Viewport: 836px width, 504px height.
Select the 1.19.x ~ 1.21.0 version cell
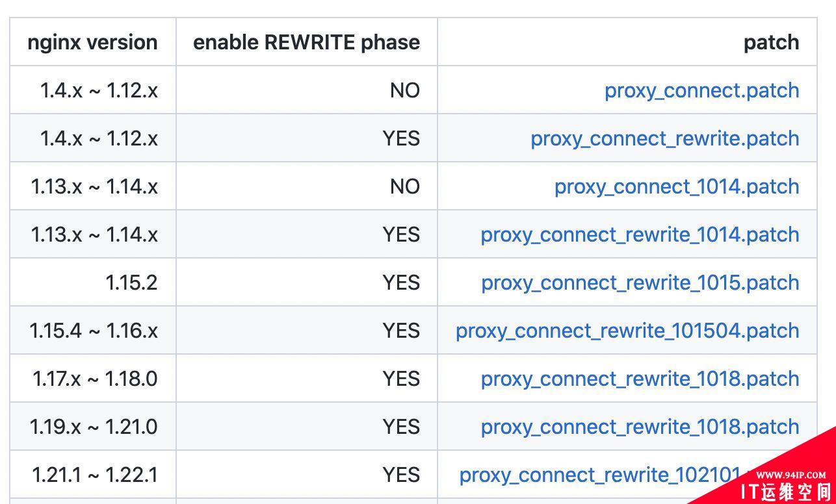93,427
